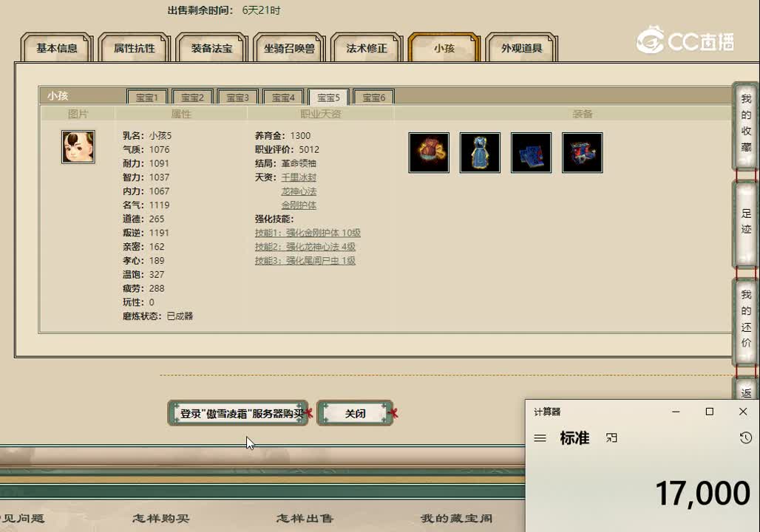Click the 养育金: 1300 value
Screen dimensions: 760x532
point(282,136)
